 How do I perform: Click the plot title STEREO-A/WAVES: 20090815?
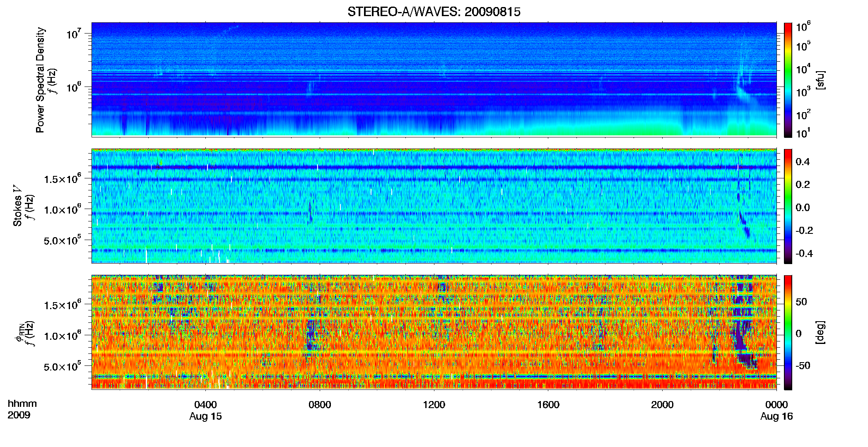[434, 12]
